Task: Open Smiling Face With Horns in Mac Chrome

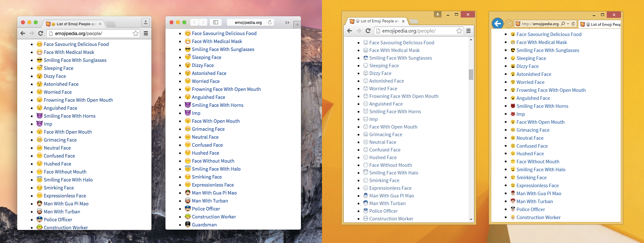Action: click(x=70, y=116)
